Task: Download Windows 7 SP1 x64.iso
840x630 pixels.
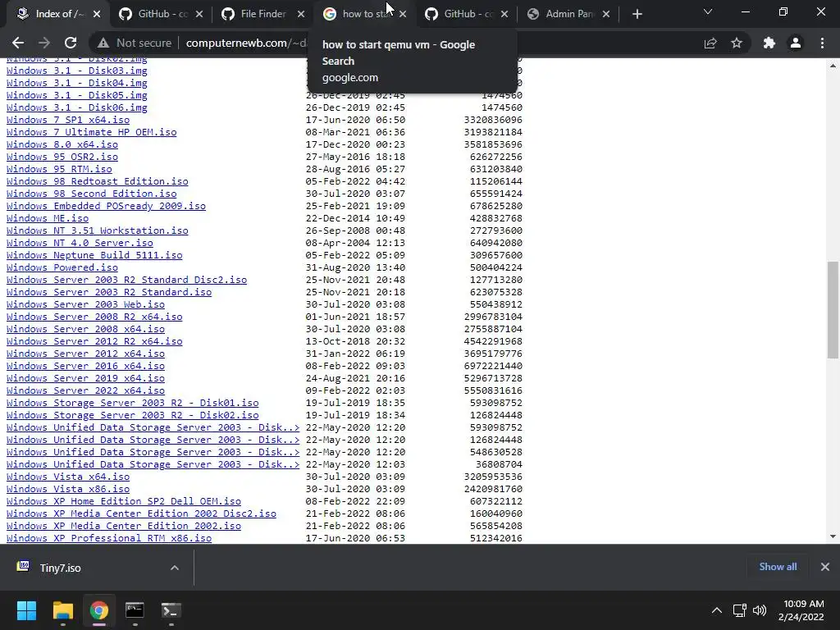Action: [68, 120]
